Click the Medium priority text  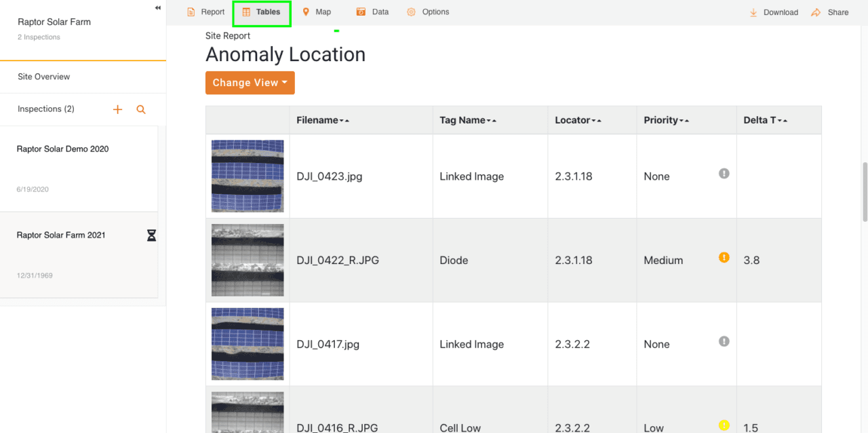tap(663, 260)
